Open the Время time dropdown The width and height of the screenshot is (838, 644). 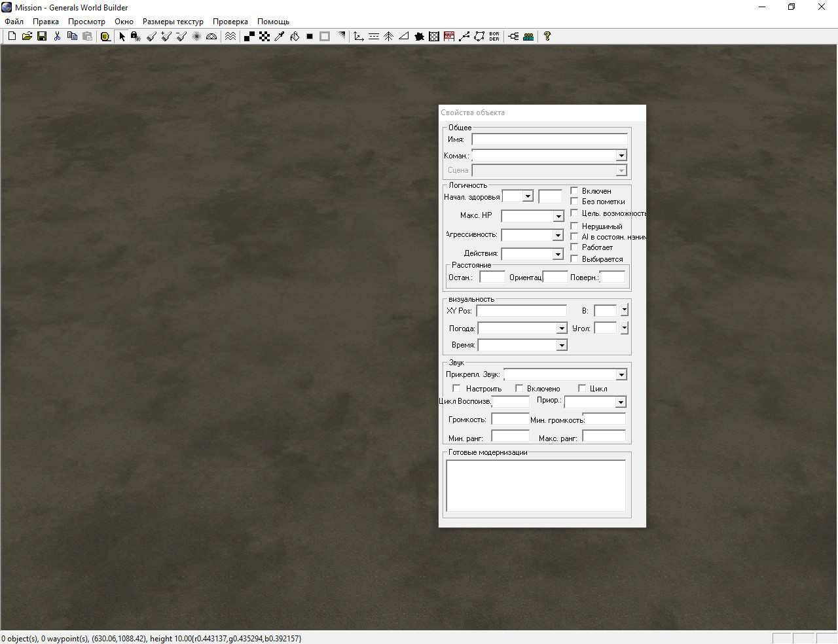[562, 345]
